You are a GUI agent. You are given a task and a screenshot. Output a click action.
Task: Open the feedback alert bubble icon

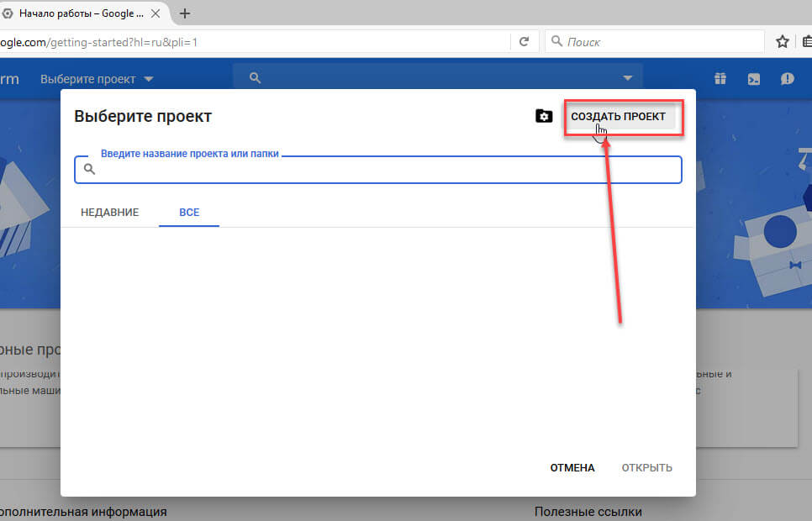(x=787, y=79)
